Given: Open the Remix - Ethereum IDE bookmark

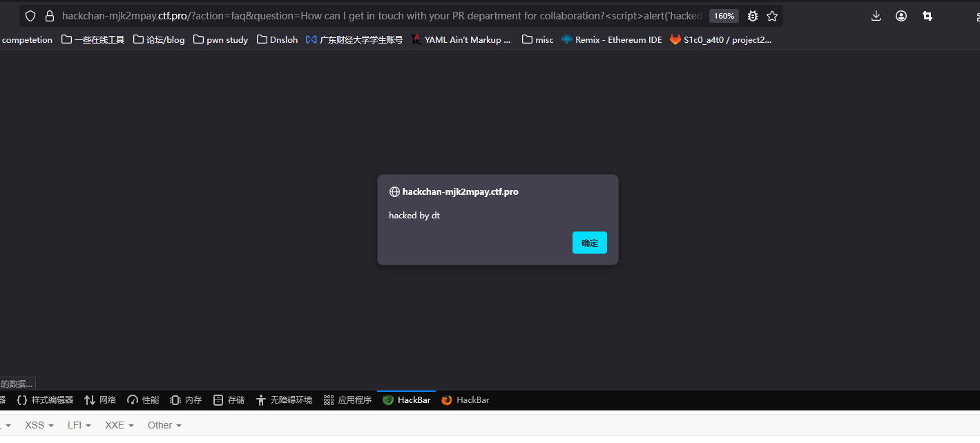Looking at the screenshot, I should [x=612, y=39].
